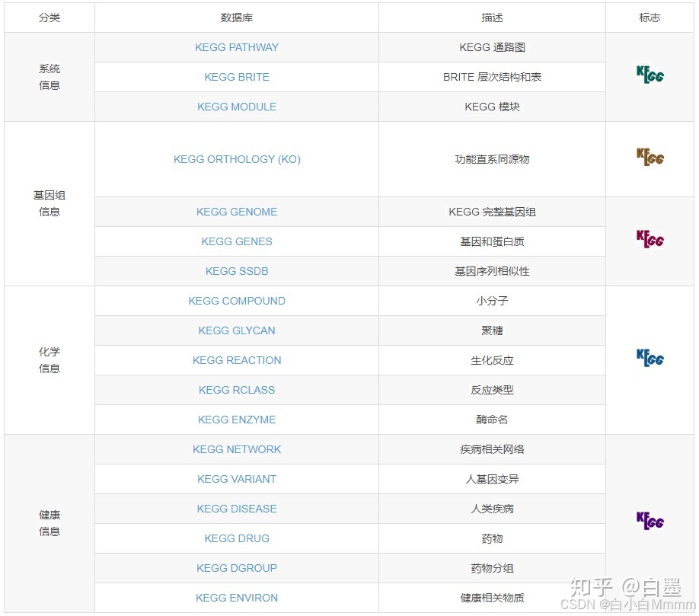This screenshot has height=616, width=699.
Task: Click the green KEGG logo for 系统信息
Action: point(650,75)
